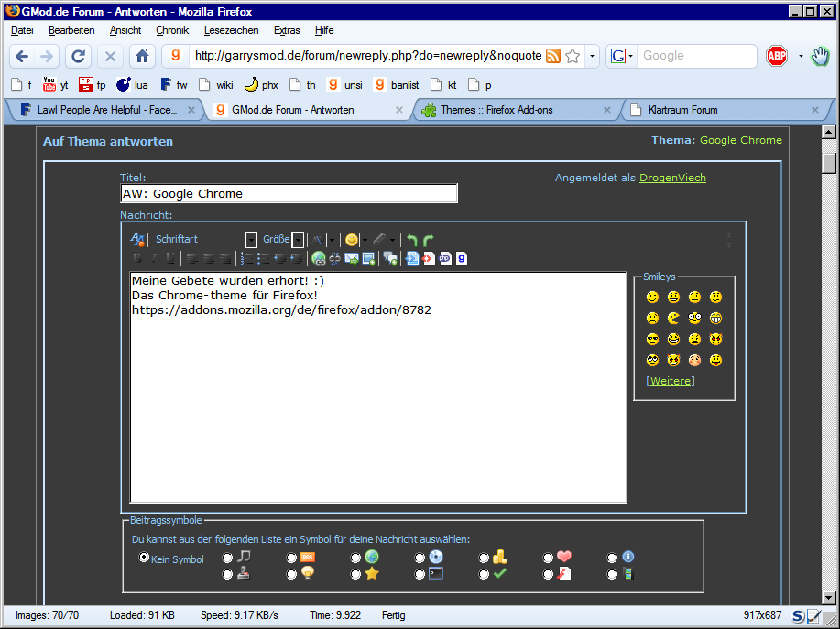Click the insert link globe icon

pos(318,258)
